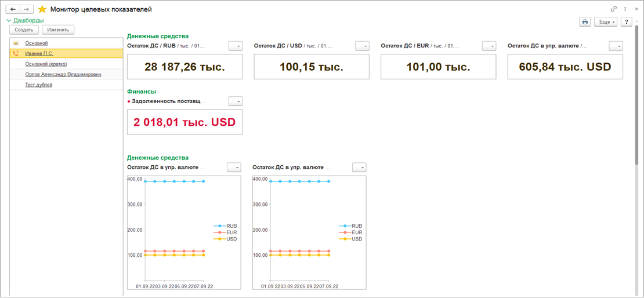
Task: Click the forward navigation arrow
Action: 27,9
